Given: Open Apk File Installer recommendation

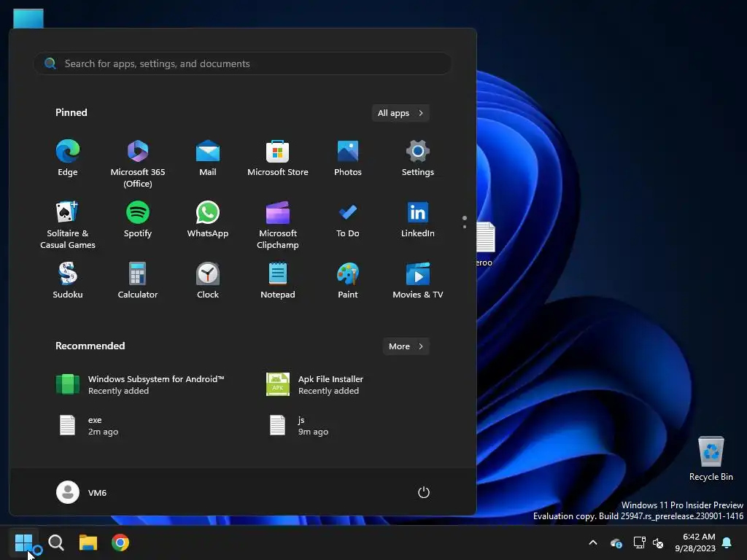Looking at the screenshot, I should tap(314, 385).
